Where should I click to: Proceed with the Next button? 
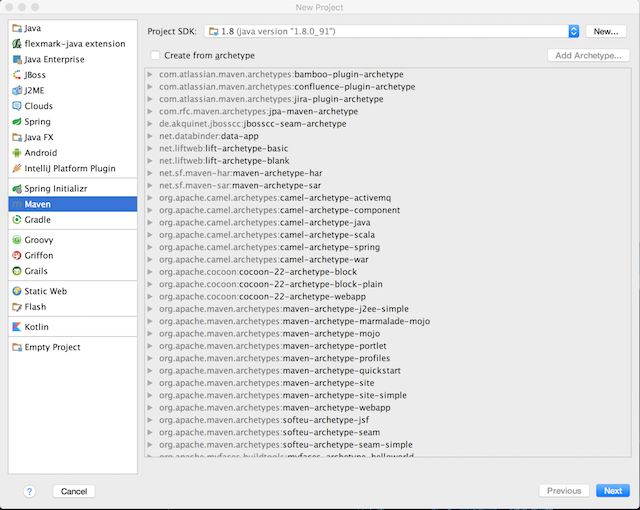(613, 491)
